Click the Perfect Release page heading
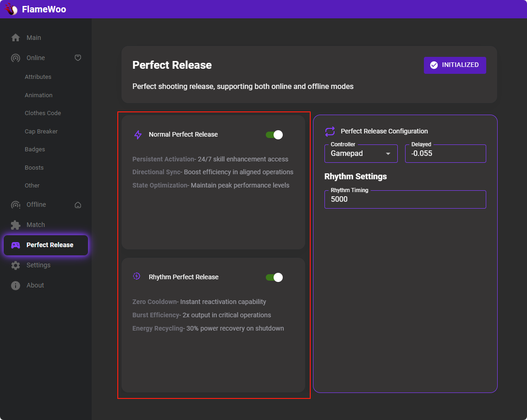Screen dimensions: 527x420 click(172, 65)
